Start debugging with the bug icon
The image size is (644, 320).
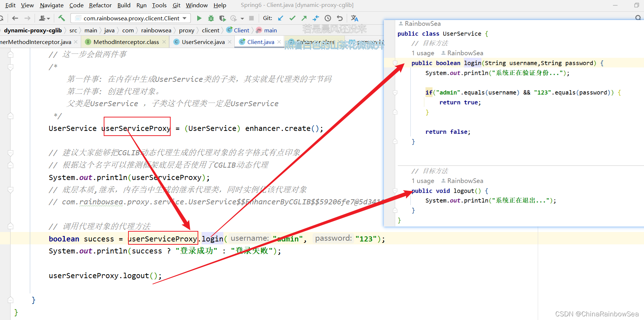tap(211, 18)
